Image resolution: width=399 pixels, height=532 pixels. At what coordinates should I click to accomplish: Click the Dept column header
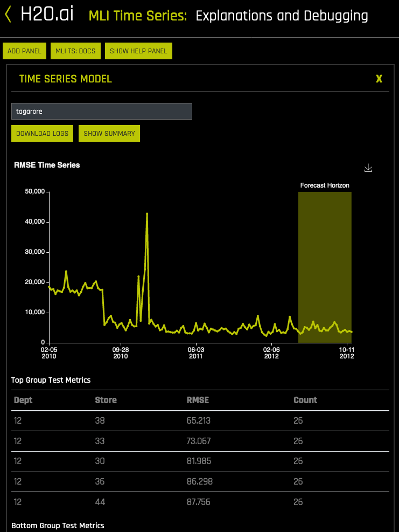click(23, 400)
